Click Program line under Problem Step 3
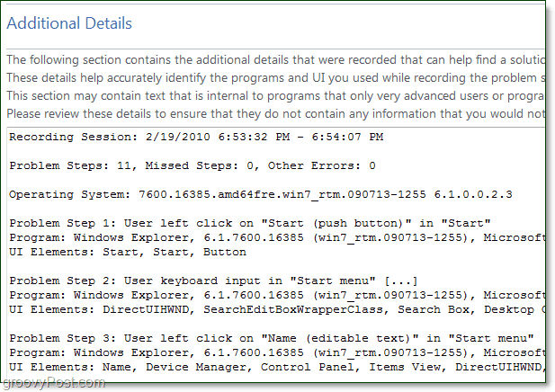The height and width of the screenshot is (392, 555). (277, 352)
